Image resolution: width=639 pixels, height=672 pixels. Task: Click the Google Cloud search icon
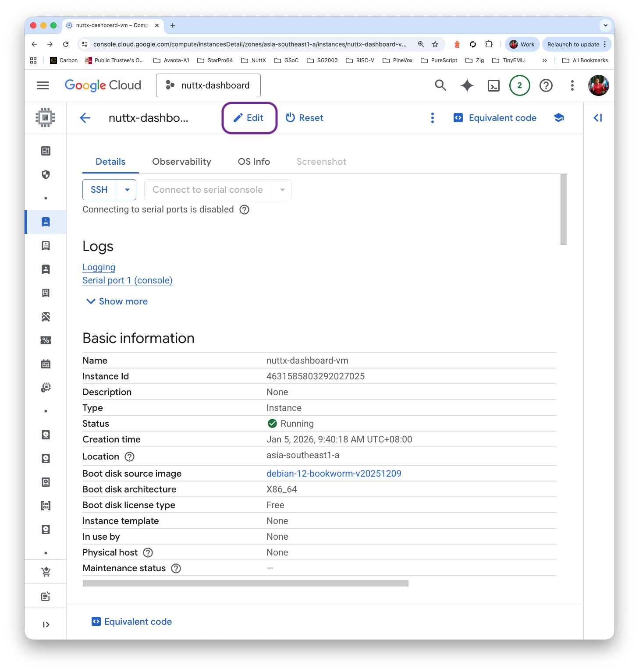coord(440,85)
